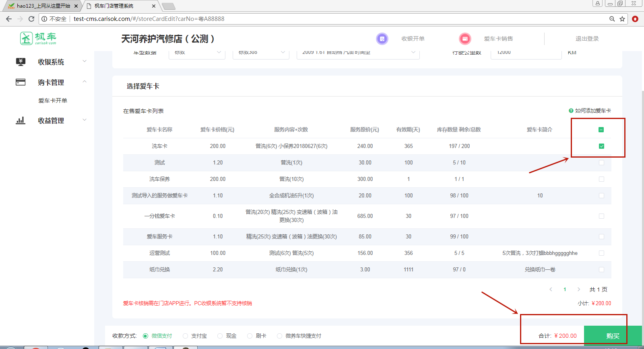This screenshot has height=349, width=644.
Task: Expand the 收银系统 sidebar menu chevron
Action: point(85,61)
